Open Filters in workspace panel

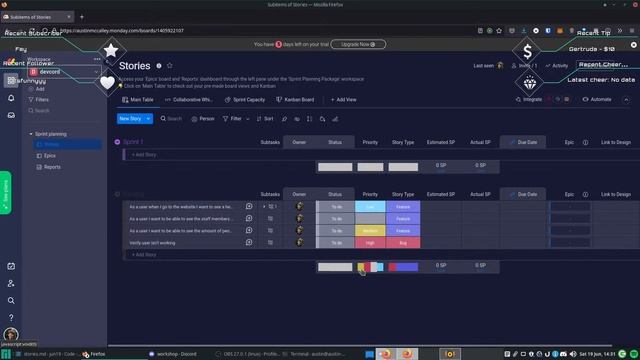[38, 100]
